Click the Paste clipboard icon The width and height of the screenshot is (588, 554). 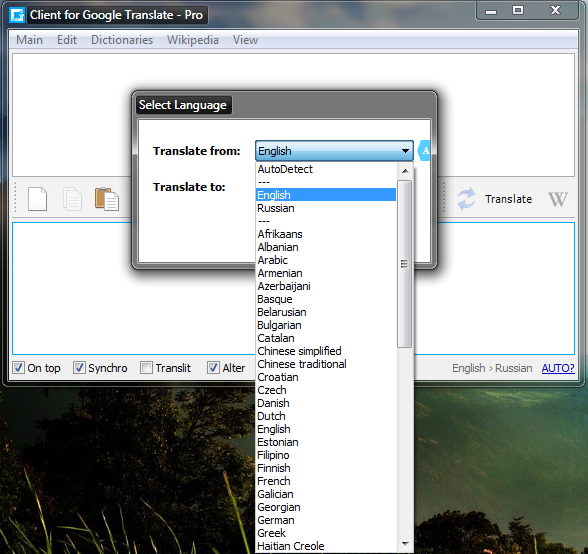tap(107, 199)
